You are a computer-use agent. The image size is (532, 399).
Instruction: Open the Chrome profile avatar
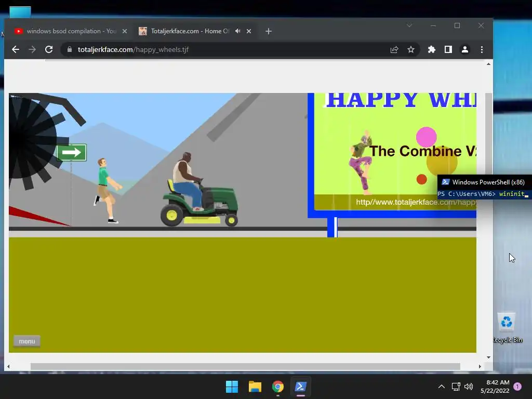465,49
